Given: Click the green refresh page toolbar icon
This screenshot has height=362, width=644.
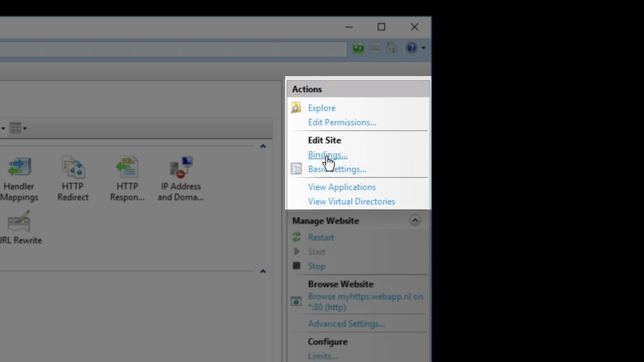Looking at the screenshot, I should [x=358, y=48].
